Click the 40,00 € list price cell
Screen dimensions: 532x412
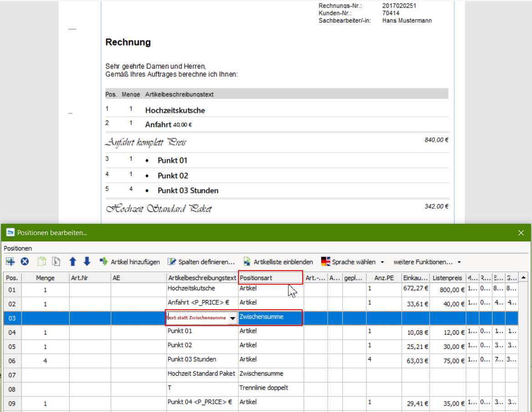(447, 304)
